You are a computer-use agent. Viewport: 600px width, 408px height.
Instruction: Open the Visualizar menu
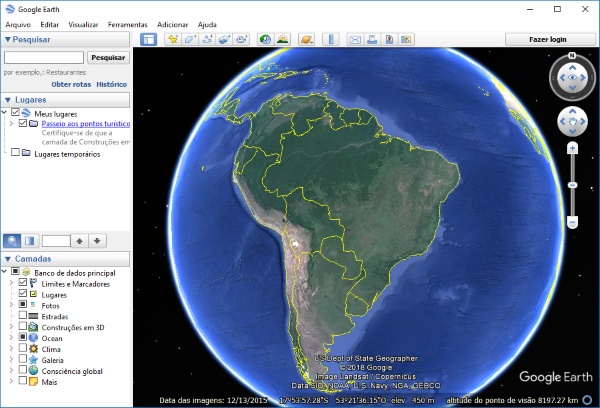click(x=83, y=24)
